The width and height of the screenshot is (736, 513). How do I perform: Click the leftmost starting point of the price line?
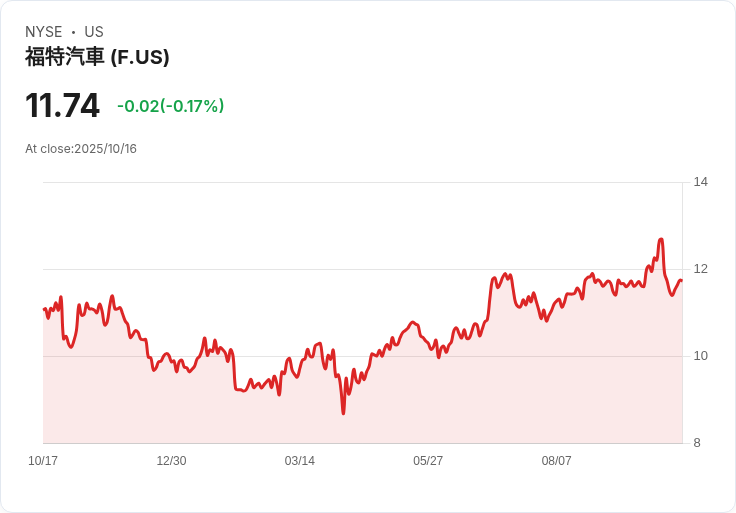[44, 309]
